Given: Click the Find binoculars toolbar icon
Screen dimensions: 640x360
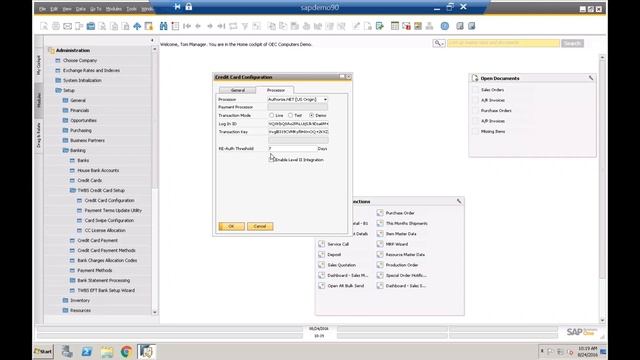Looking at the screenshot, I should coord(163,26).
